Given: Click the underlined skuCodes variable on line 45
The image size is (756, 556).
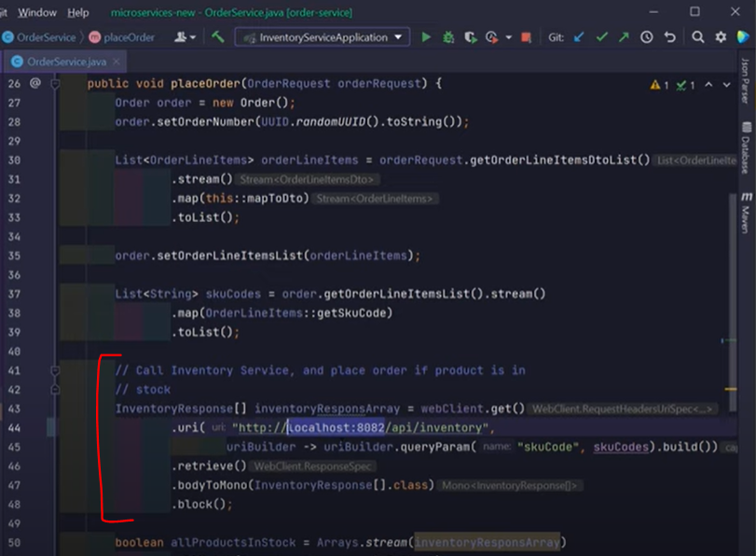Looking at the screenshot, I should point(621,447).
